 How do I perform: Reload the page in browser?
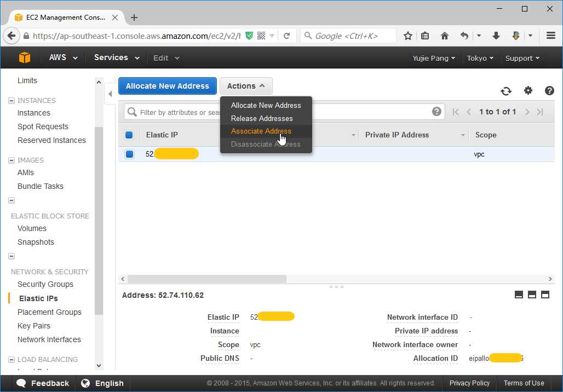tap(286, 36)
